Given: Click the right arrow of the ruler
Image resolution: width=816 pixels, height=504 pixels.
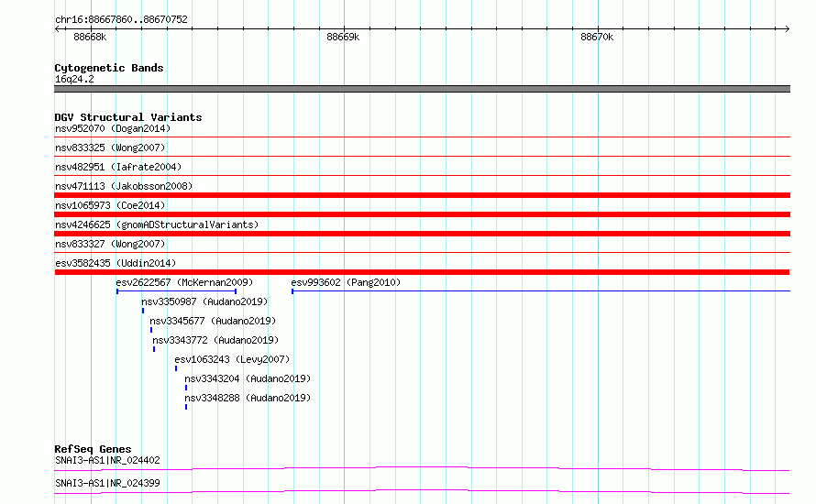Looking at the screenshot, I should [x=787, y=29].
